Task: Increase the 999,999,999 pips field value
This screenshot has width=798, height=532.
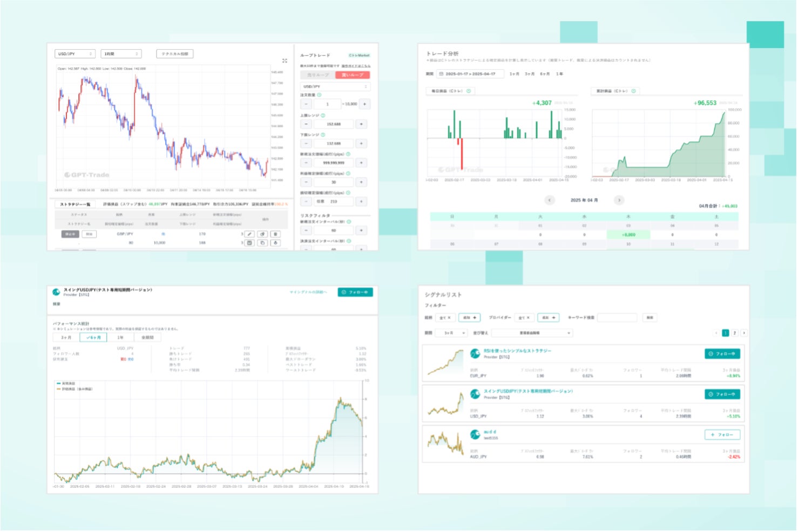Action: pyautogui.click(x=361, y=162)
